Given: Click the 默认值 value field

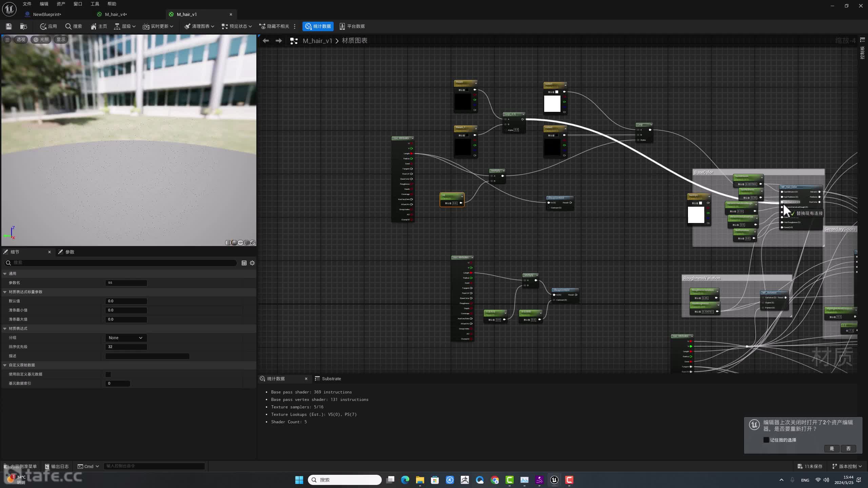Looking at the screenshot, I should point(126,301).
